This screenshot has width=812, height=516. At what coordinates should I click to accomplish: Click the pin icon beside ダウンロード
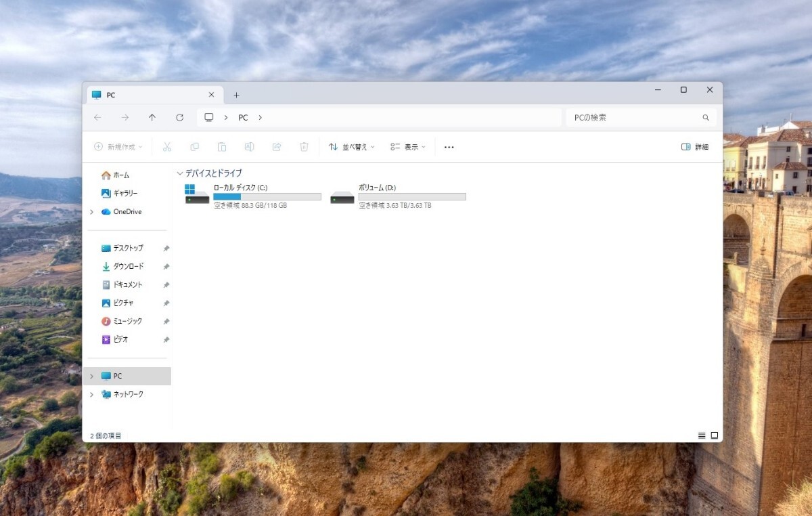(166, 267)
